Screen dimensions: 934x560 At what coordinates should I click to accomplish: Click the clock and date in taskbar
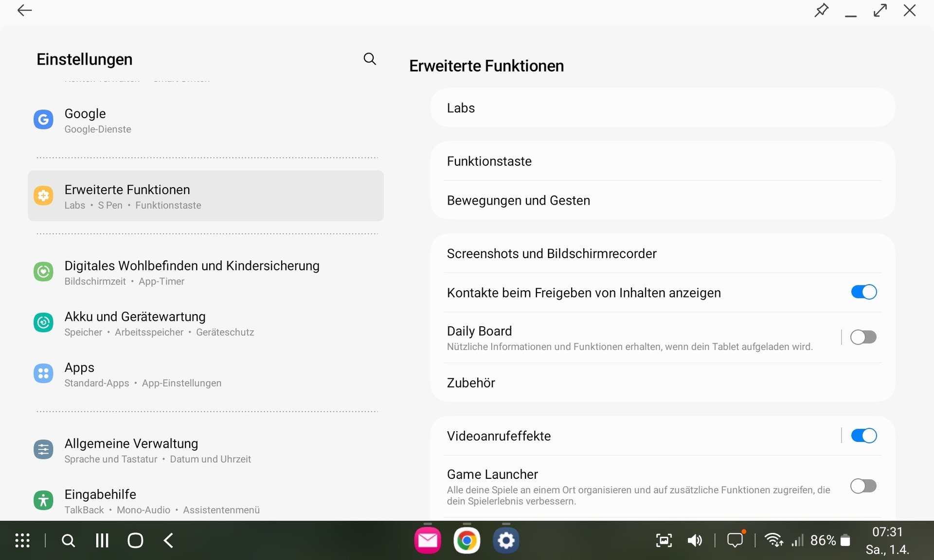887,541
